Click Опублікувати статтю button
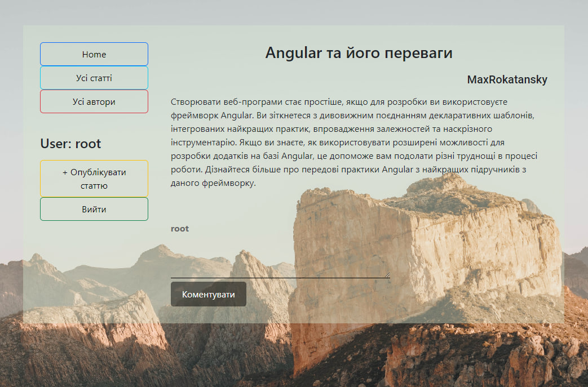This screenshot has height=387, width=588. (94, 179)
